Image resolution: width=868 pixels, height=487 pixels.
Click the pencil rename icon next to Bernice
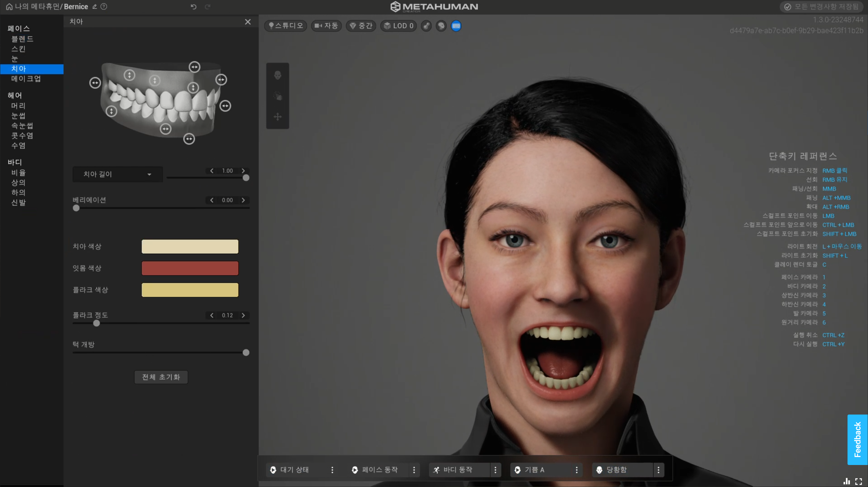pos(95,7)
